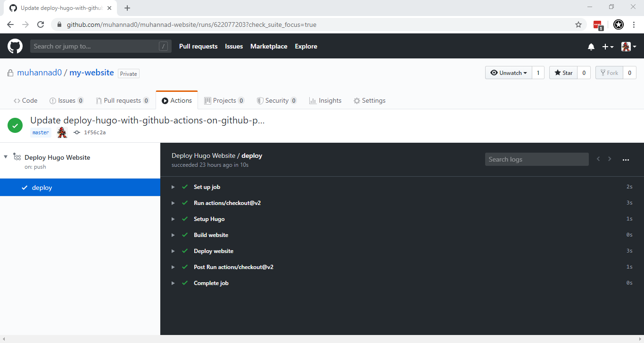Open the notifications bell
The height and width of the screenshot is (343, 644).
591,46
